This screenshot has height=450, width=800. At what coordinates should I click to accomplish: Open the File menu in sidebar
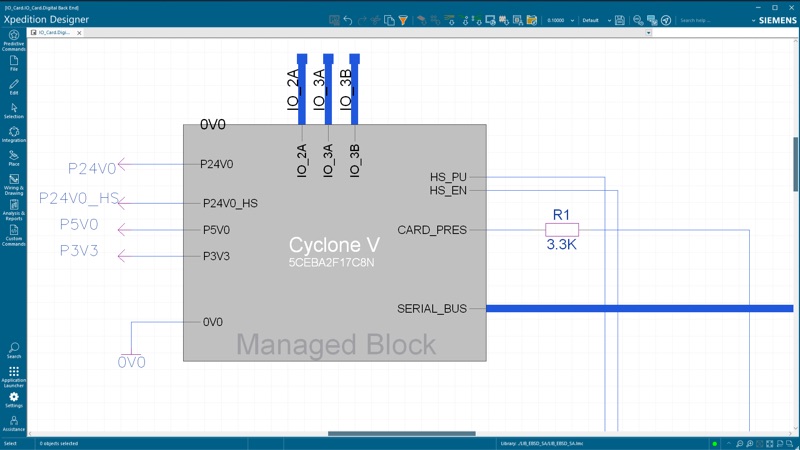click(14, 63)
